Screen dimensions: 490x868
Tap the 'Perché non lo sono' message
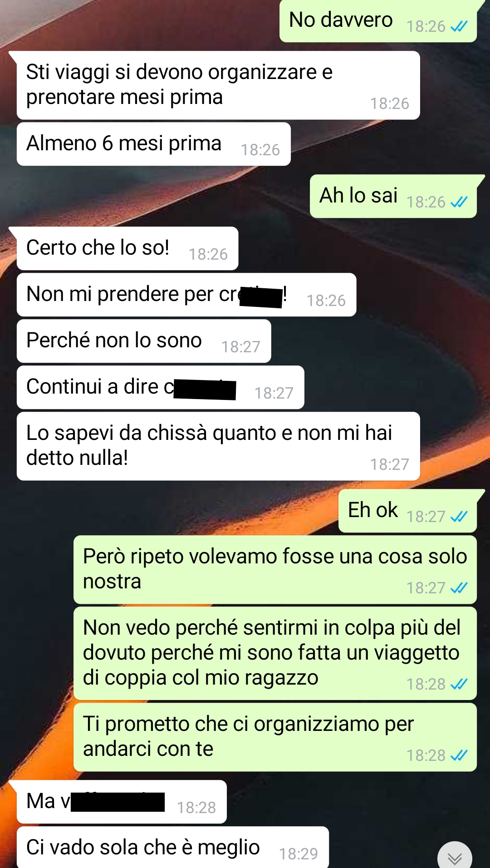(x=144, y=341)
